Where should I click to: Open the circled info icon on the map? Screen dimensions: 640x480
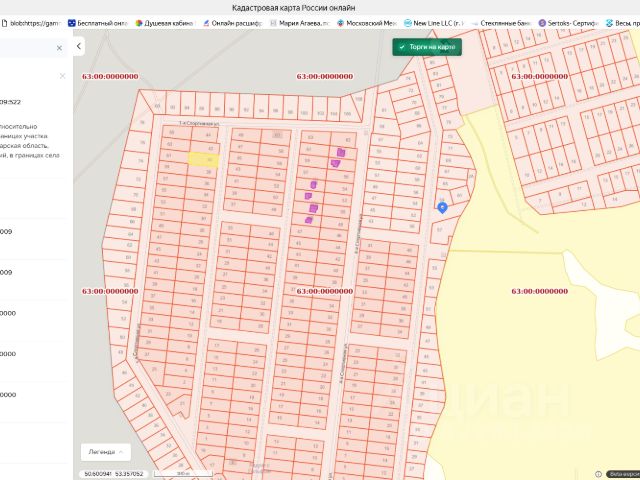coord(598,474)
